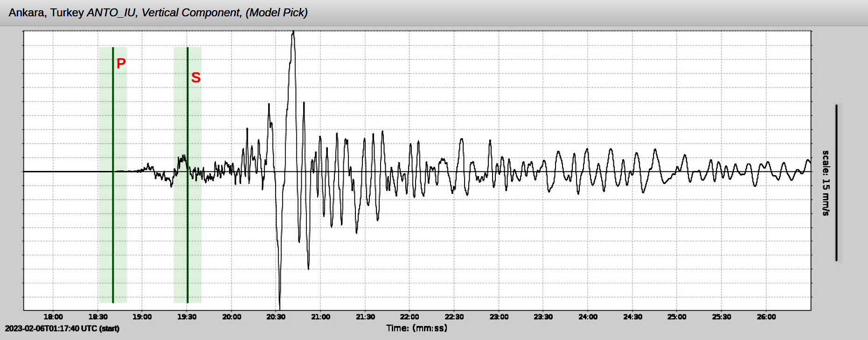Click the '(Model Pick)' text in title
This screenshot has width=868, height=340.
[277, 13]
